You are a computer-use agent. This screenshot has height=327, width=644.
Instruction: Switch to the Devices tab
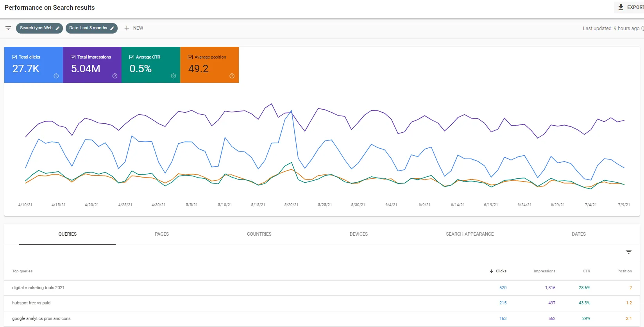[359, 234]
